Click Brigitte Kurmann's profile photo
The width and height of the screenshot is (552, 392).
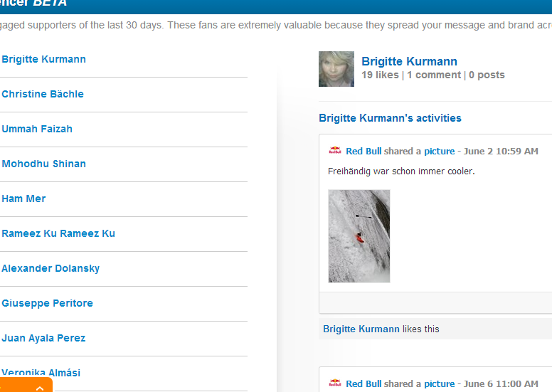336,69
